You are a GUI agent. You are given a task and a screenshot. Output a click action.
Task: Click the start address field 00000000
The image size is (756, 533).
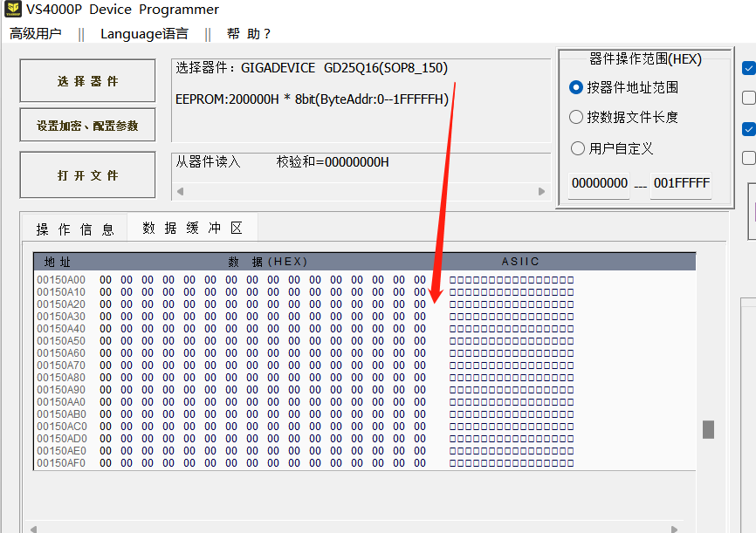coord(599,183)
